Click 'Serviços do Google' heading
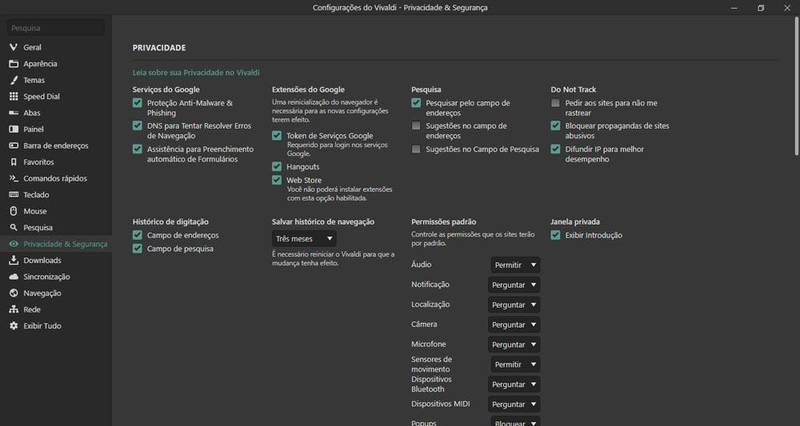 coord(166,89)
